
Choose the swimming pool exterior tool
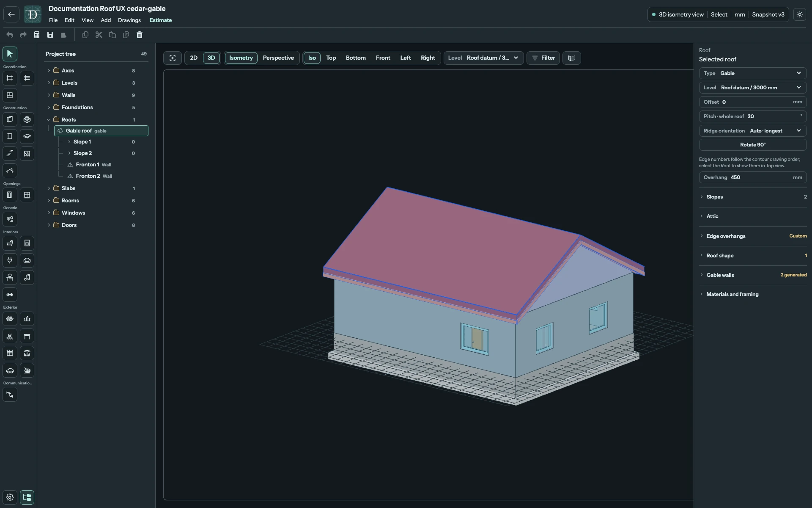click(10, 336)
